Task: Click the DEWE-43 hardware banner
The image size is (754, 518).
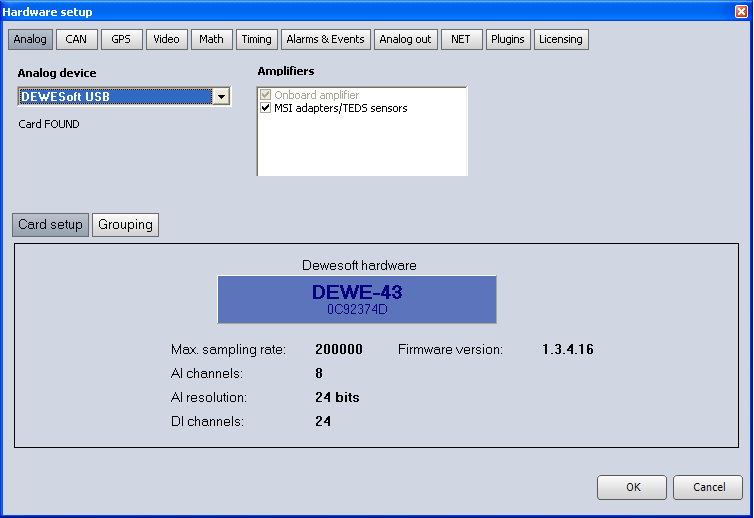Action: pyautogui.click(x=357, y=299)
